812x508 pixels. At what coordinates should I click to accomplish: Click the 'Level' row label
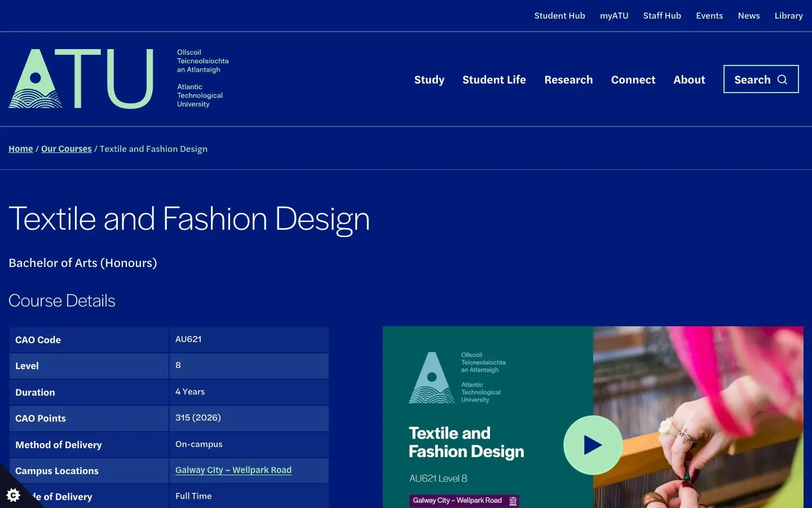click(x=27, y=366)
